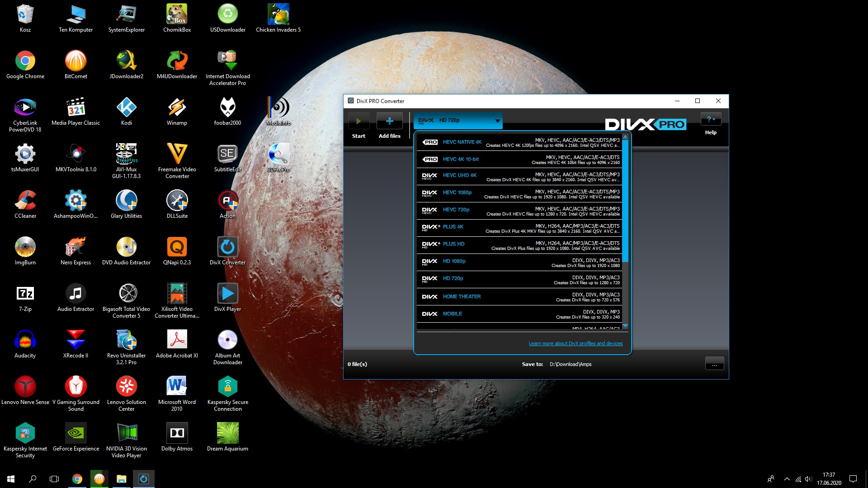This screenshot has width=868, height=488.
Task: Select the HEVC NATIVE 4K profile
Action: (519, 142)
